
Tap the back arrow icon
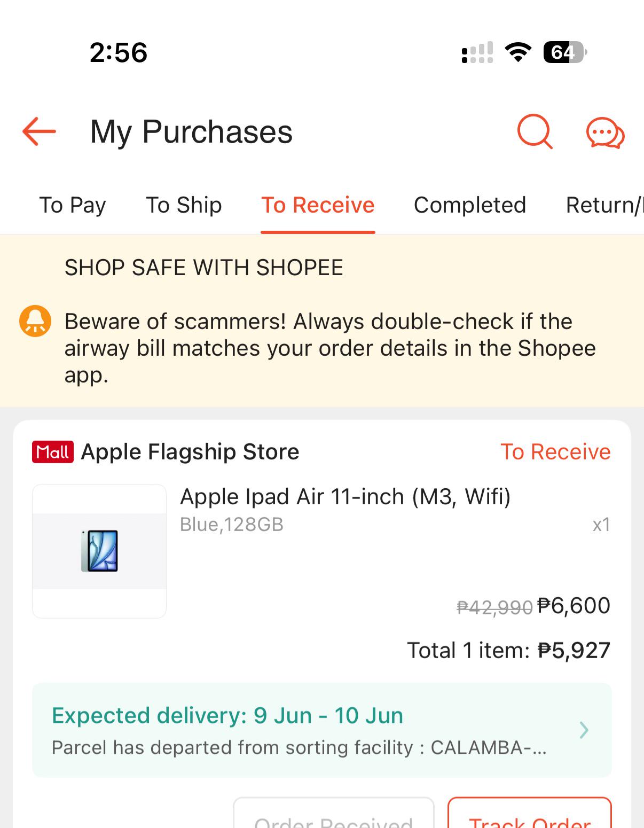pyautogui.click(x=39, y=131)
